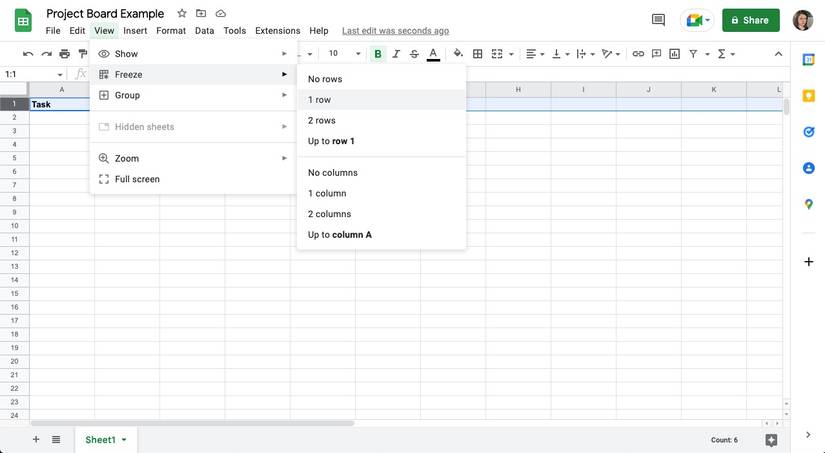Click the Insert chart icon
The image size is (825, 453).
click(x=675, y=54)
